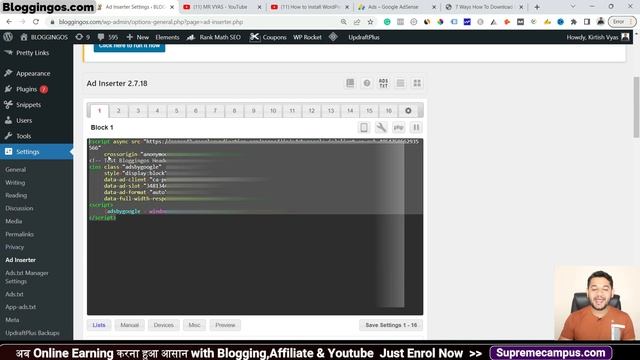This screenshot has height=360, width=640.
Task: Toggle PHP processing for Block 1
Action: pyautogui.click(x=398, y=127)
